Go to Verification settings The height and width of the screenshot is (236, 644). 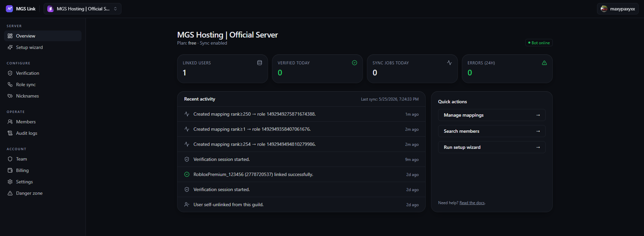pos(43,73)
